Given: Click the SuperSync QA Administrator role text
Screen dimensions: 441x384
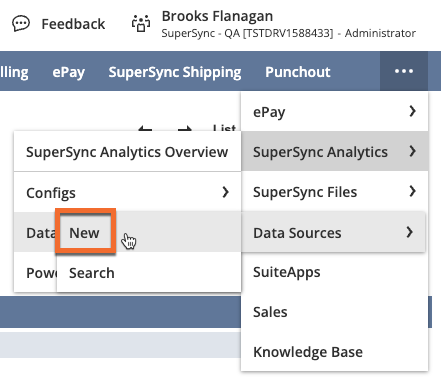Looking at the screenshot, I should [289, 33].
